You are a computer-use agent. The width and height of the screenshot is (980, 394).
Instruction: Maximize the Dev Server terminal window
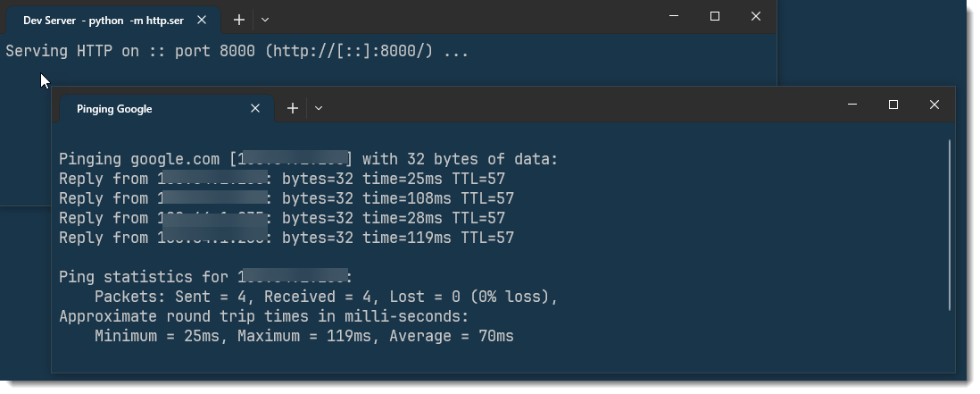(715, 16)
